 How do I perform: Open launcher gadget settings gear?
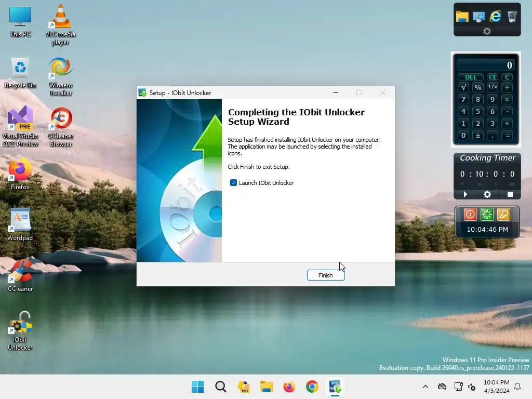pos(487,31)
